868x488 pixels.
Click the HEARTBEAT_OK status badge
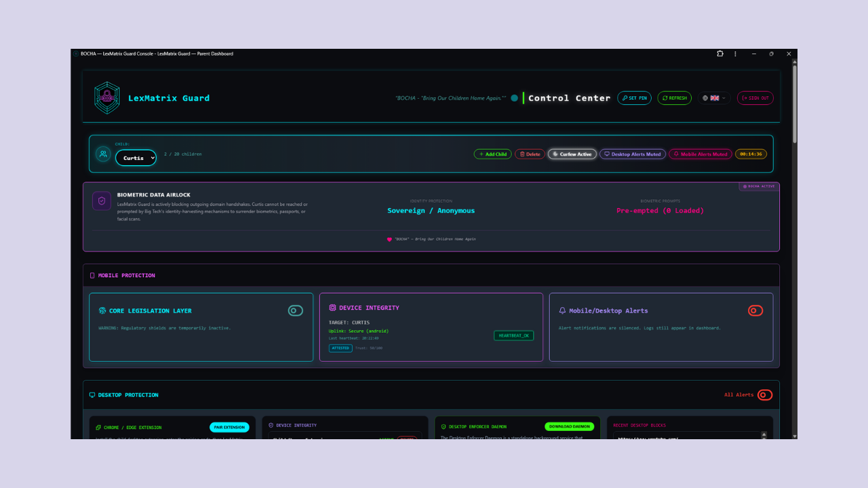click(x=513, y=335)
